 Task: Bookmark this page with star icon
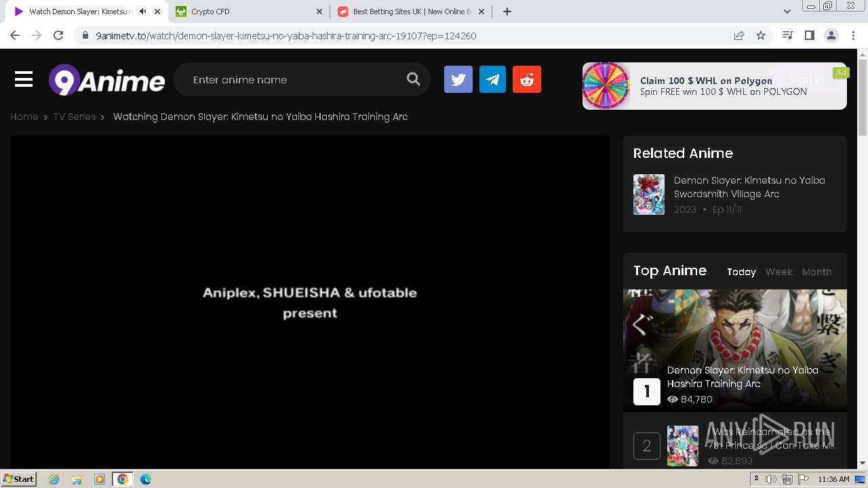pyautogui.click(x=761, y=35)
